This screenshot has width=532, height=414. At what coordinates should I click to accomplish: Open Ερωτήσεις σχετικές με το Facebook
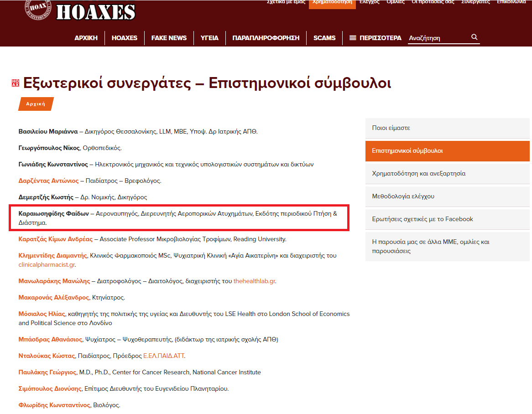(x=447, y=219)
